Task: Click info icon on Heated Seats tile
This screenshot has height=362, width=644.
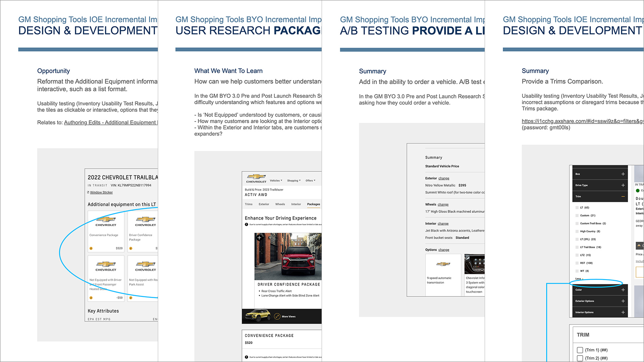Action: [91, 298]
